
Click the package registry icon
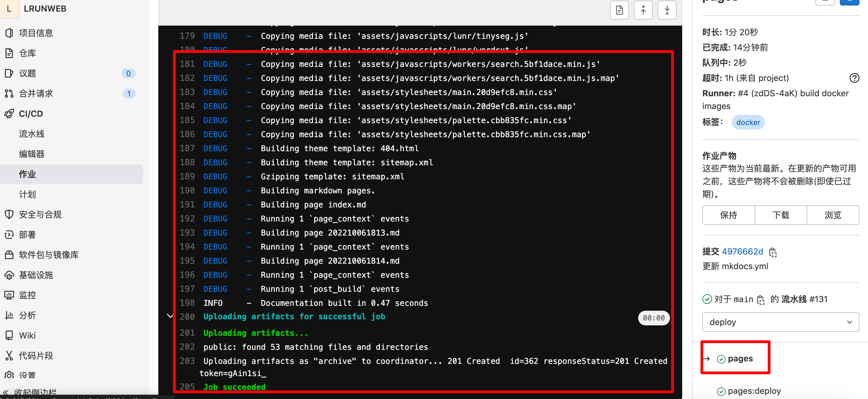click(9, 255)
